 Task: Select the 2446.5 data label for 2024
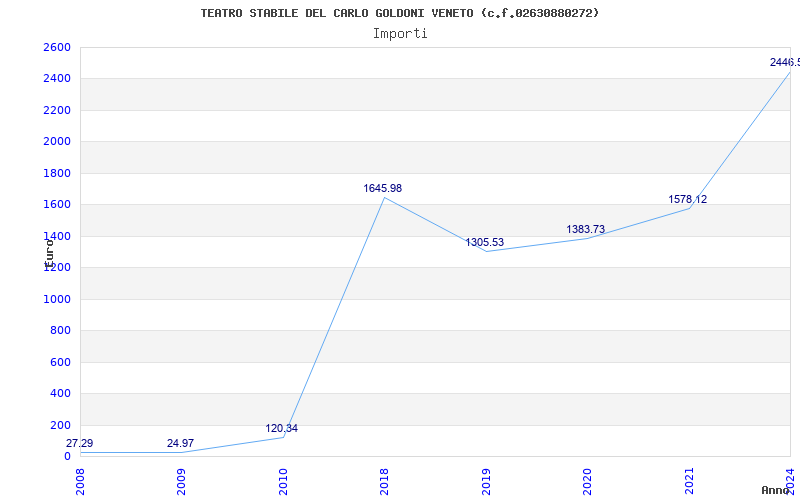[785, 63]
